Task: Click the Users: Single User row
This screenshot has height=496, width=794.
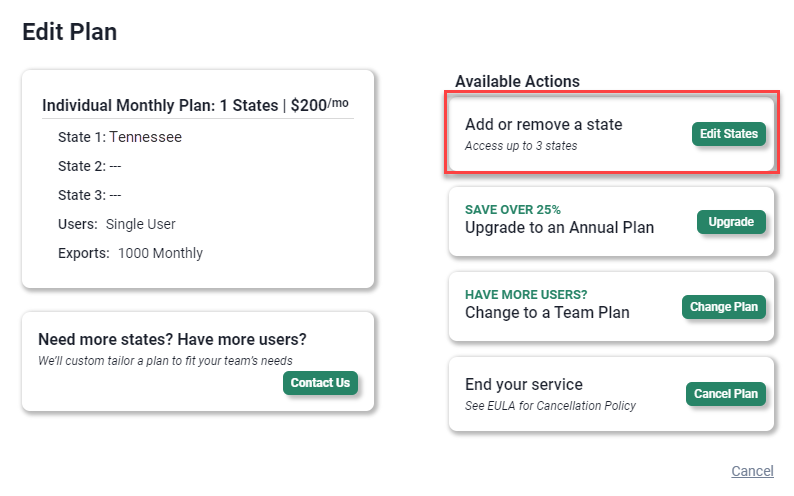Action: [117, 224]
